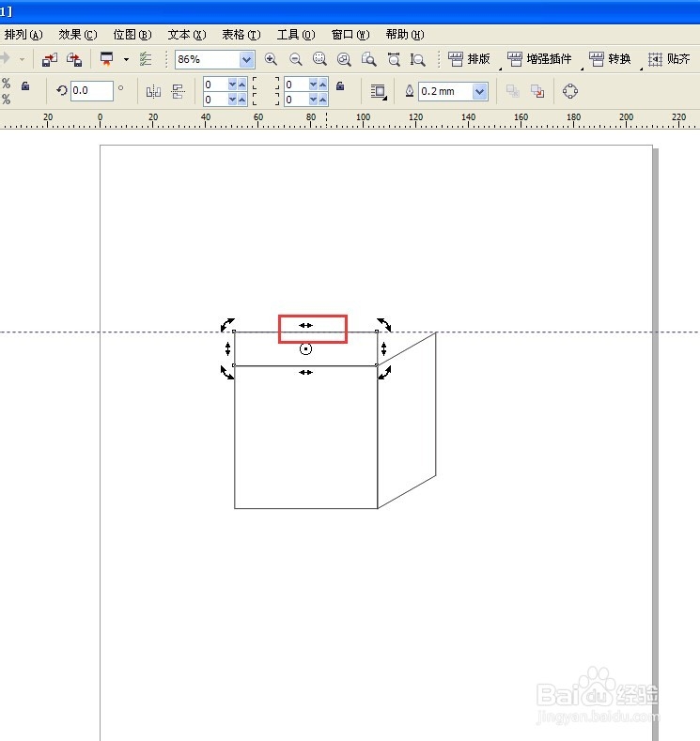Click the right vertical skew handle

(383, 348)
